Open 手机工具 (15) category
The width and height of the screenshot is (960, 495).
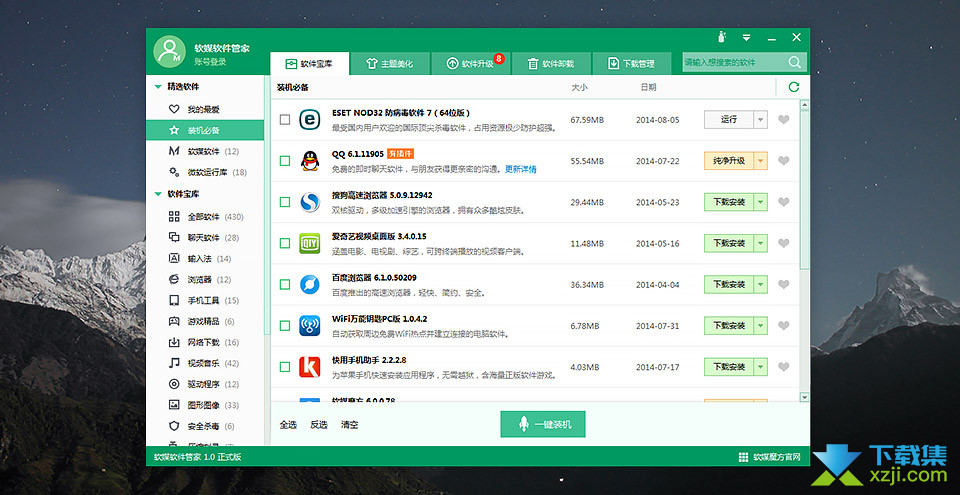204,301
